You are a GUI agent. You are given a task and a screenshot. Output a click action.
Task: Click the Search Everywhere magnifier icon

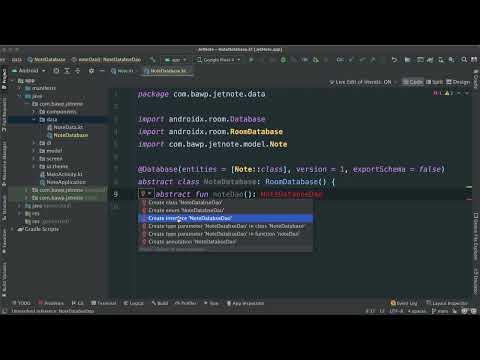[464, 60]
